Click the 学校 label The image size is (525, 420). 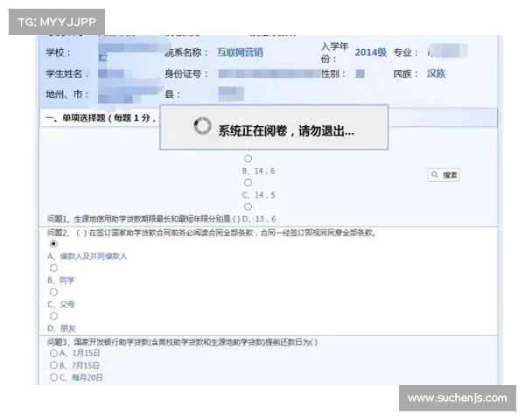59,52
